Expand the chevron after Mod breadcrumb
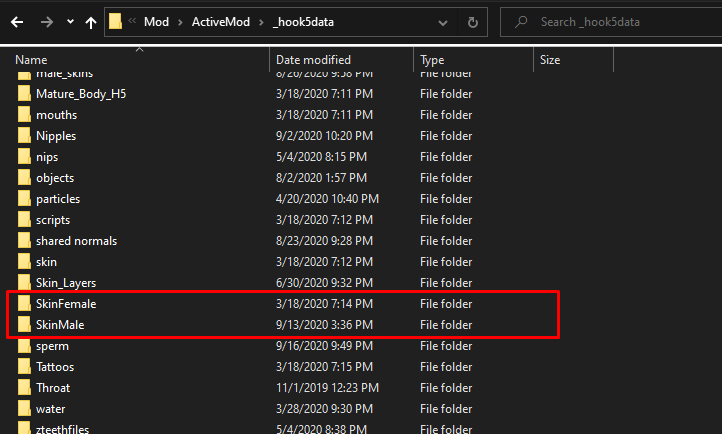Screen dimensions: 722x434 [x=180, y=22]
